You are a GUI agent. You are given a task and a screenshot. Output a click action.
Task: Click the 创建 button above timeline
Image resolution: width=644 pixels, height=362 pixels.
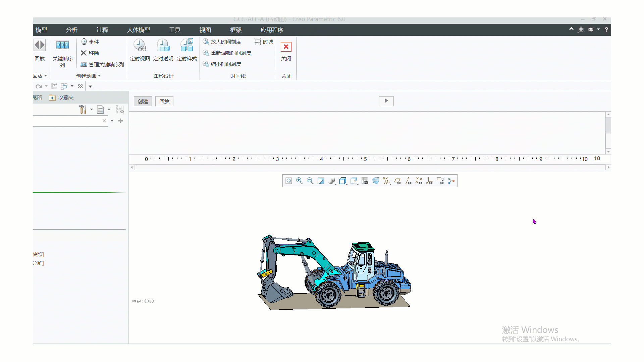(x=143, y=101)
